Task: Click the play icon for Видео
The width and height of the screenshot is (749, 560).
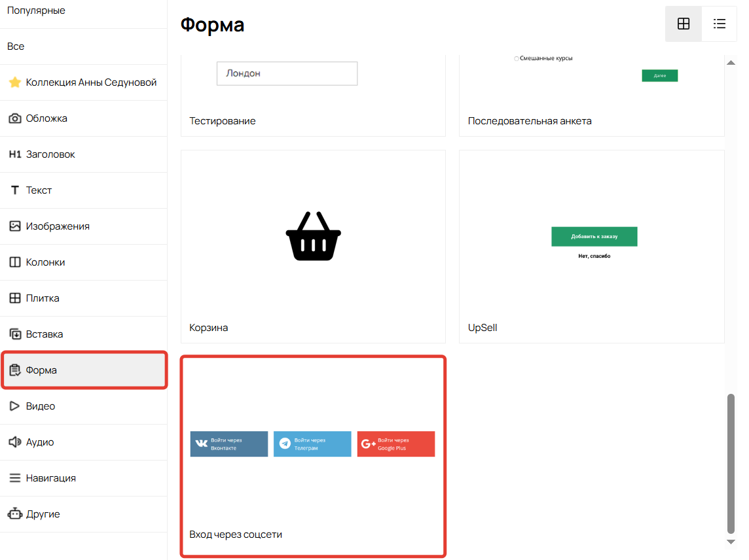Action: click(14, 406)
